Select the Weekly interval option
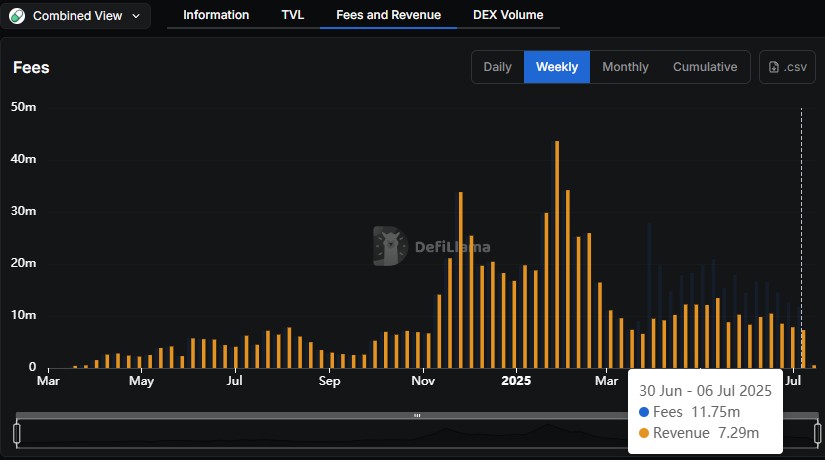 click(557, 67)
